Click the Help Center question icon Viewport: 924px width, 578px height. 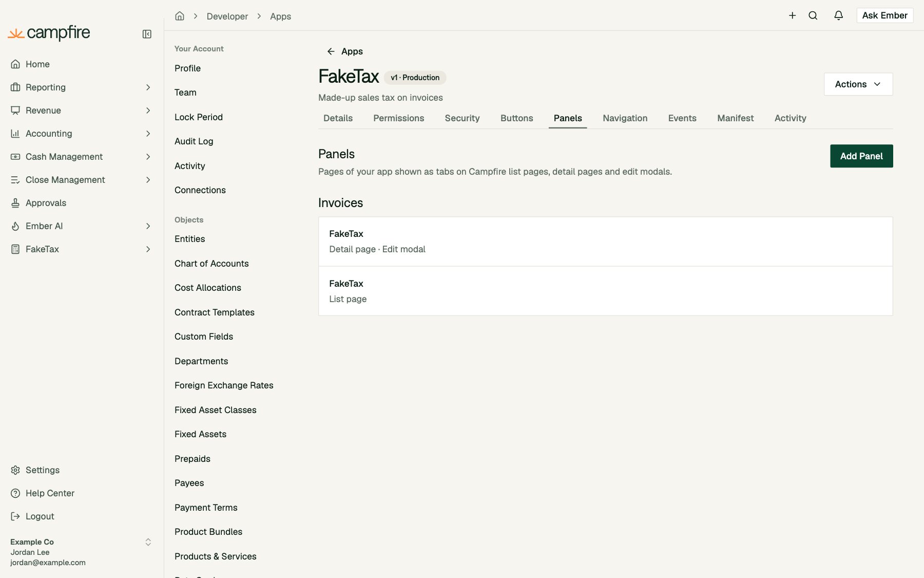(x=15, y=493)
